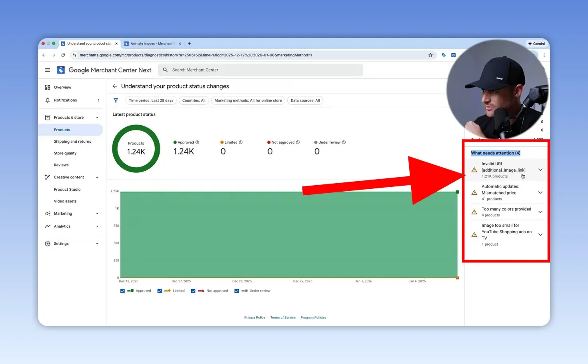Click the Marketing megaphone icon

pos(48,214)
